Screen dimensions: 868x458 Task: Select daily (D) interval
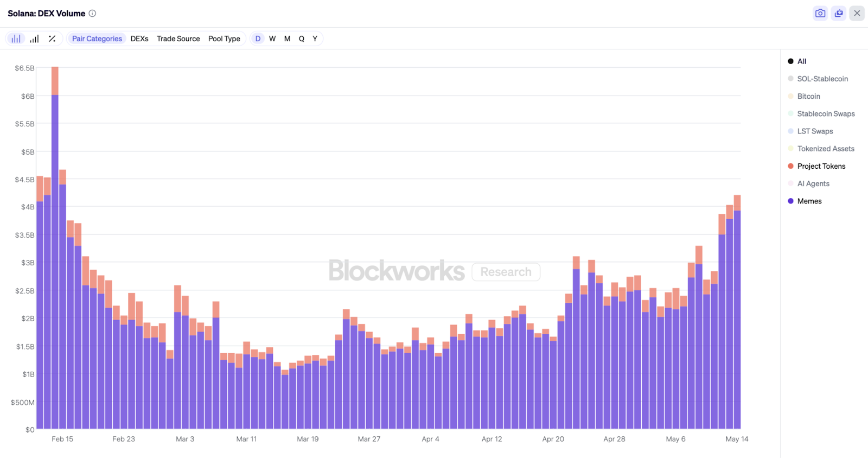[x=258, y=39]
